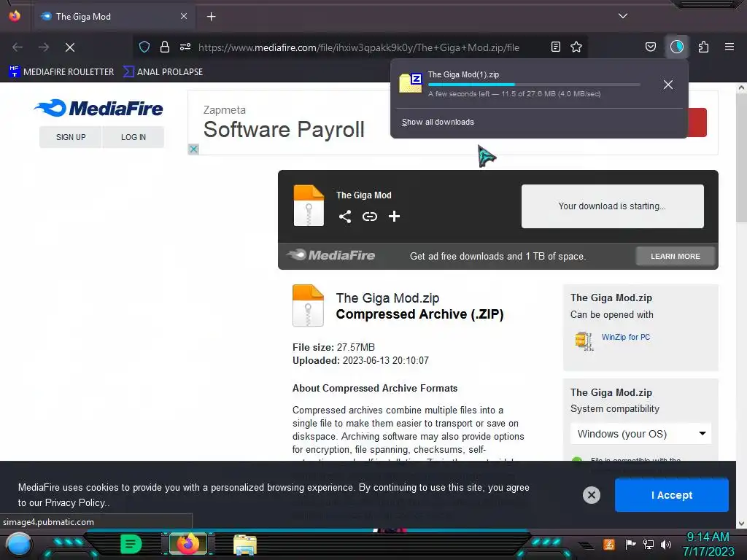Toggle the downloads panel toolbar button
This screenshot has height=560, width=747.
(677, 47)
